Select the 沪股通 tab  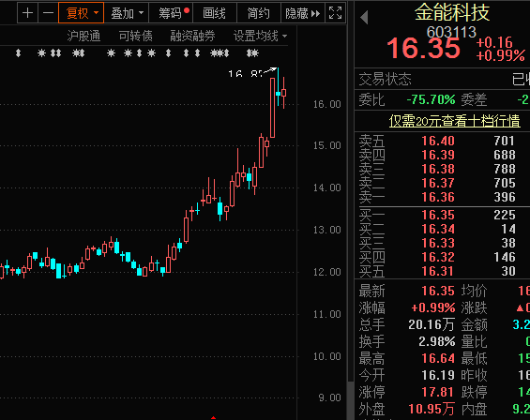[83, 36]
